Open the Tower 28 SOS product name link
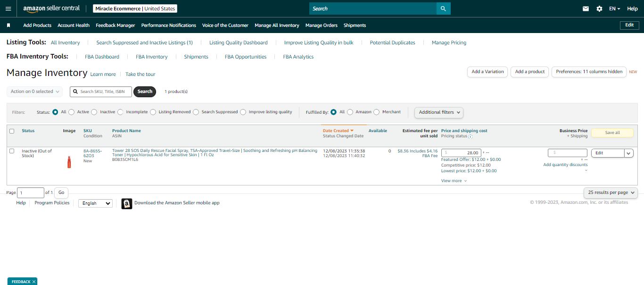 pyautogui.click(x=215, y=153)
